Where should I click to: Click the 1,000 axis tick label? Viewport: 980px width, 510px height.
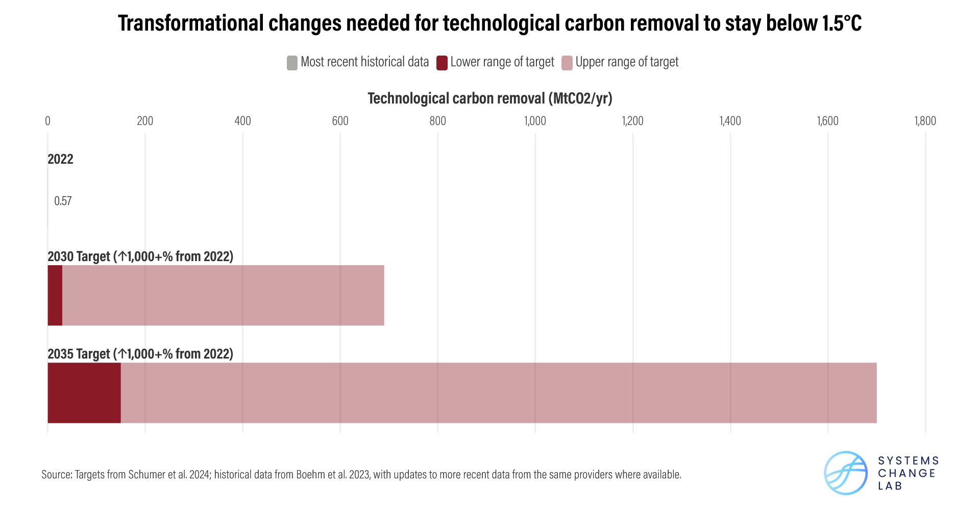tap(535, 121)
